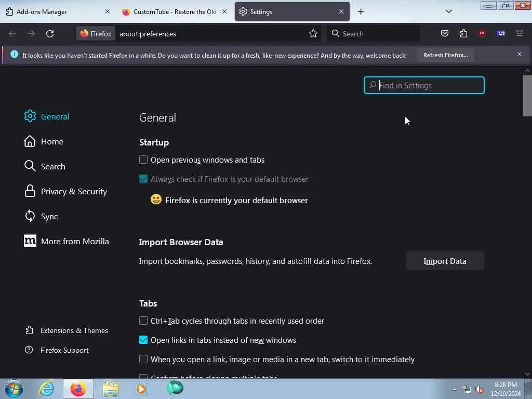Image resolution: width=532 pixels, height=399 pixels.
Task: Click the scrollbar down arrow
Action: pyautogui.click(x=527, y=374)
